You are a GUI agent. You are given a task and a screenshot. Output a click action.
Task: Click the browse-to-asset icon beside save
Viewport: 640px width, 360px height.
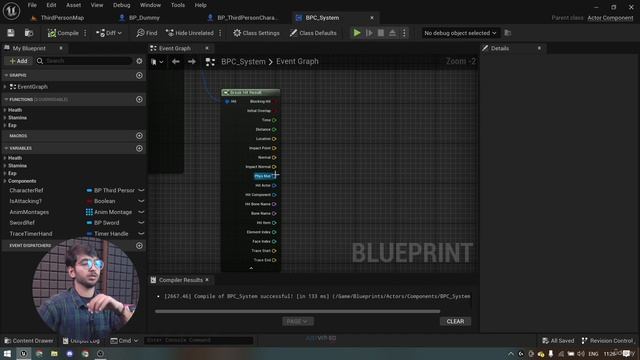tap(29, 33)
